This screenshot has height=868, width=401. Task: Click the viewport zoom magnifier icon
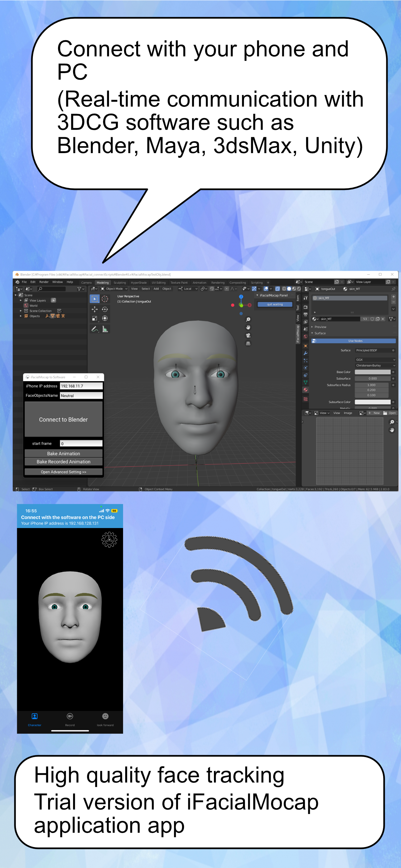248,319
